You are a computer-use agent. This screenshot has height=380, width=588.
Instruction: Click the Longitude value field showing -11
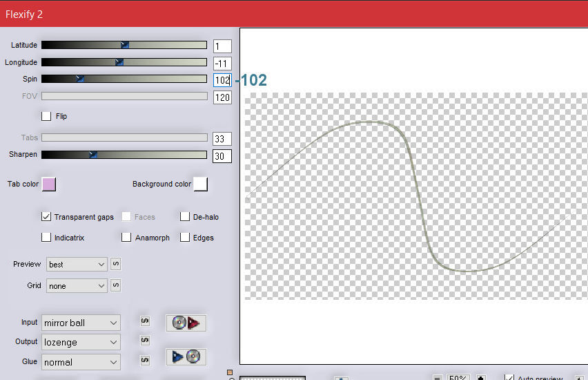point(222,64)
